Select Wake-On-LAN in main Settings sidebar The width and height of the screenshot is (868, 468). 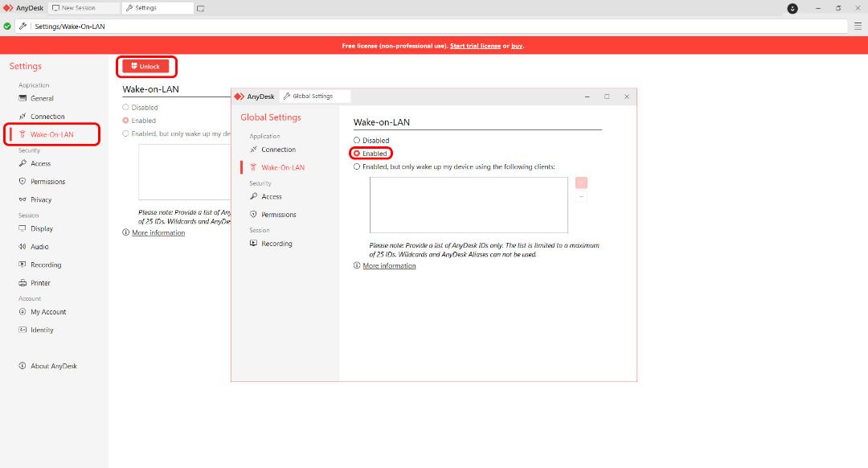coord(52,134)
